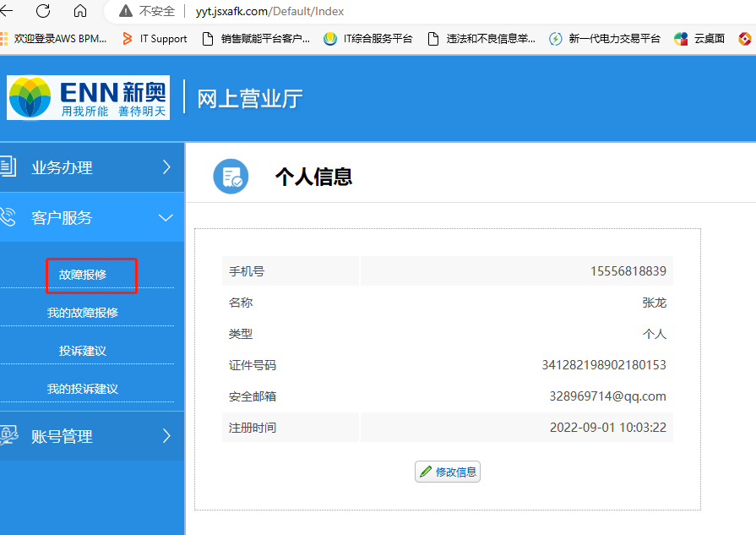Click the 云桌面 colorful favicon

[681, 39]
